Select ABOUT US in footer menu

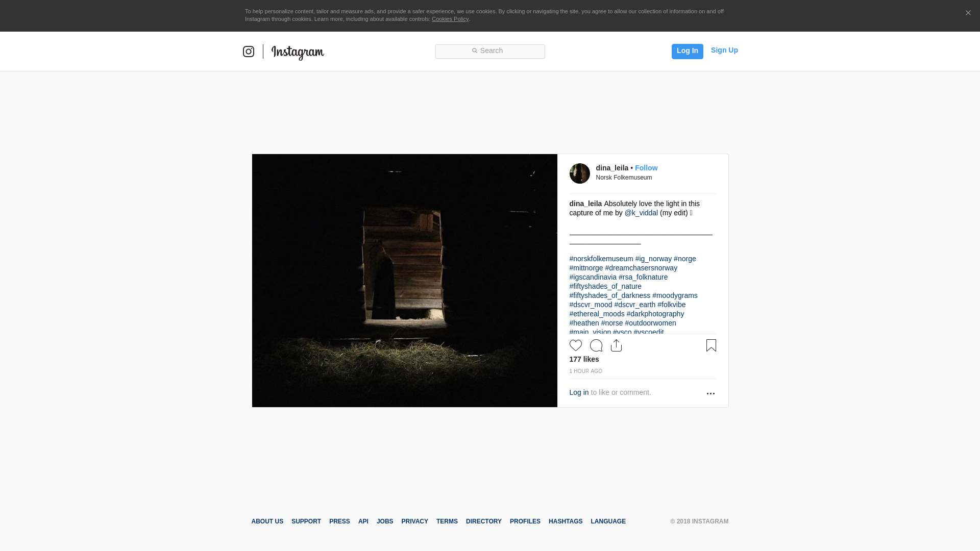267,521
